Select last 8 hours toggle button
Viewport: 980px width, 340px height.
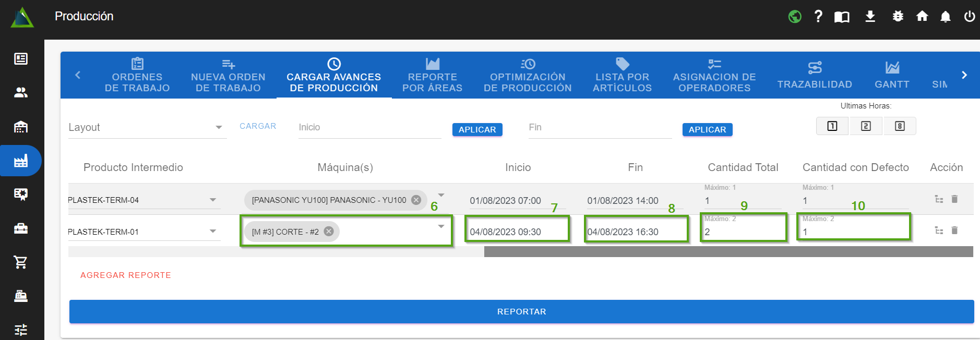click(900, 126)
